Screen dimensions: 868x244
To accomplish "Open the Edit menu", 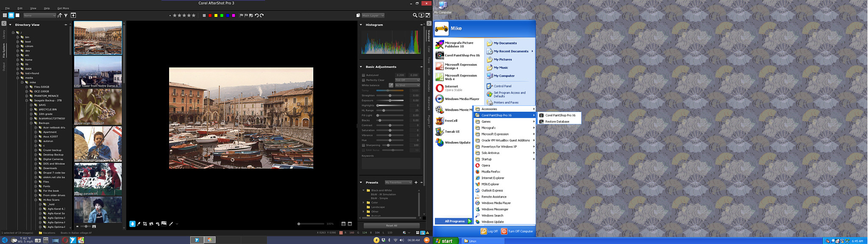I will pyautogui.click(x=20, y=8).
